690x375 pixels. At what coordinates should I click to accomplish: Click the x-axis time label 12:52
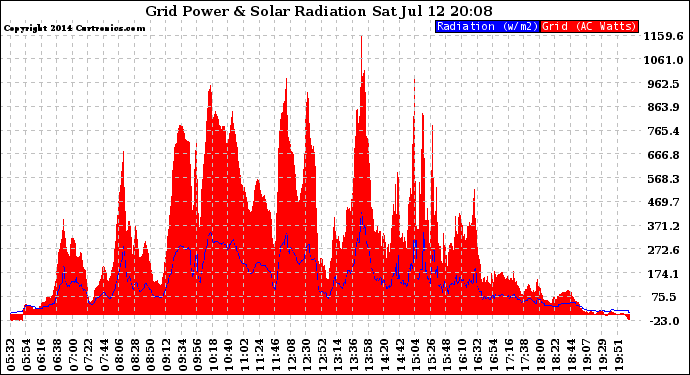(x=321, y=354)
